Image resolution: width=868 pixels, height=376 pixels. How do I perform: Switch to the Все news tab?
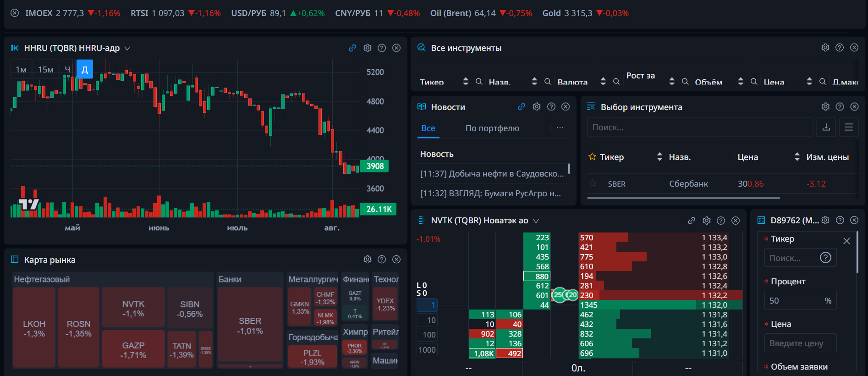[429, 128]
